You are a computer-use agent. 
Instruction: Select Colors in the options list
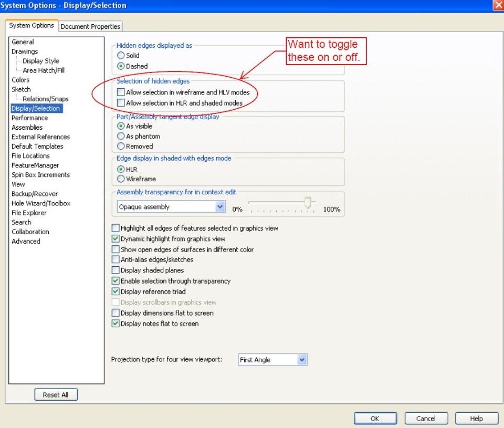coord(20,80)
